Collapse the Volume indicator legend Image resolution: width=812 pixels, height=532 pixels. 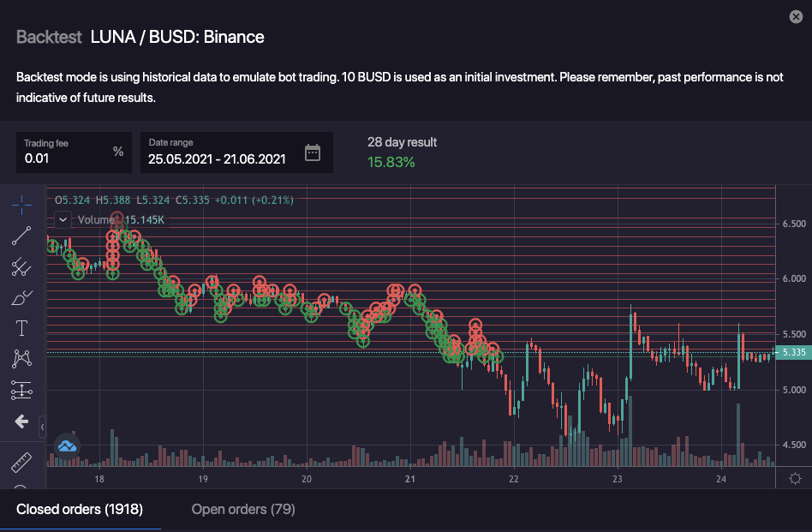pos(63,219)
